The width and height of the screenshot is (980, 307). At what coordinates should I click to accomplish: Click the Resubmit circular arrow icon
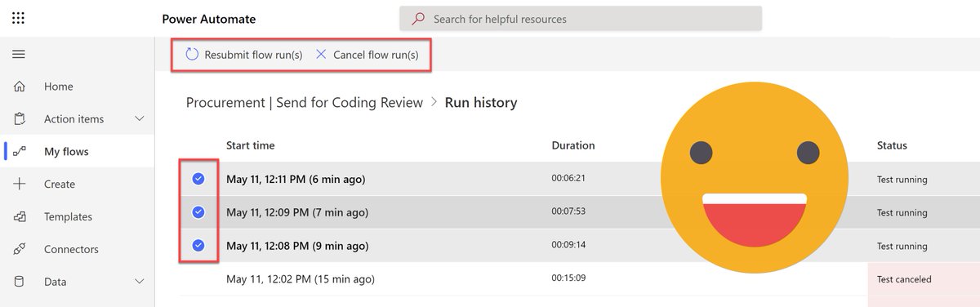(x=192, y=55)
